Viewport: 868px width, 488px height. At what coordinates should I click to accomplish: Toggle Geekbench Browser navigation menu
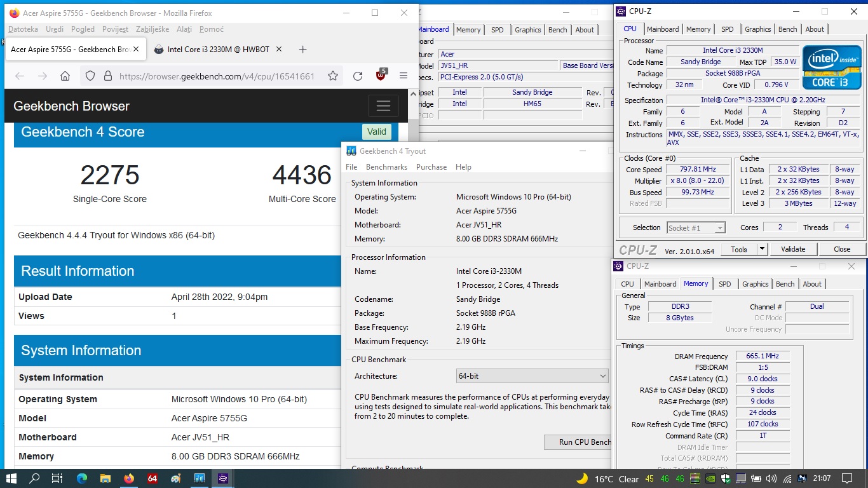383,106
